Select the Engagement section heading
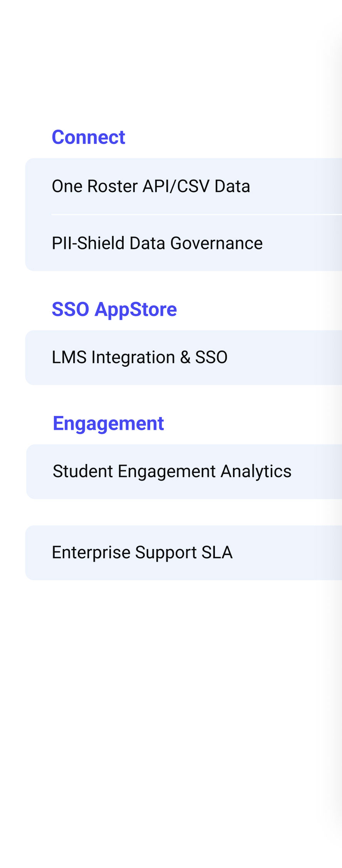The height and width of the screenshot is (868, 342). click(x=108, y=423)
